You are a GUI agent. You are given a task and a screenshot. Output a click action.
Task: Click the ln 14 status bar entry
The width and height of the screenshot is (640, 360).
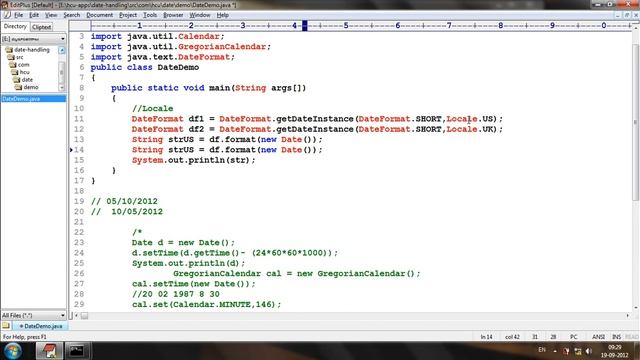pos(486,337)
